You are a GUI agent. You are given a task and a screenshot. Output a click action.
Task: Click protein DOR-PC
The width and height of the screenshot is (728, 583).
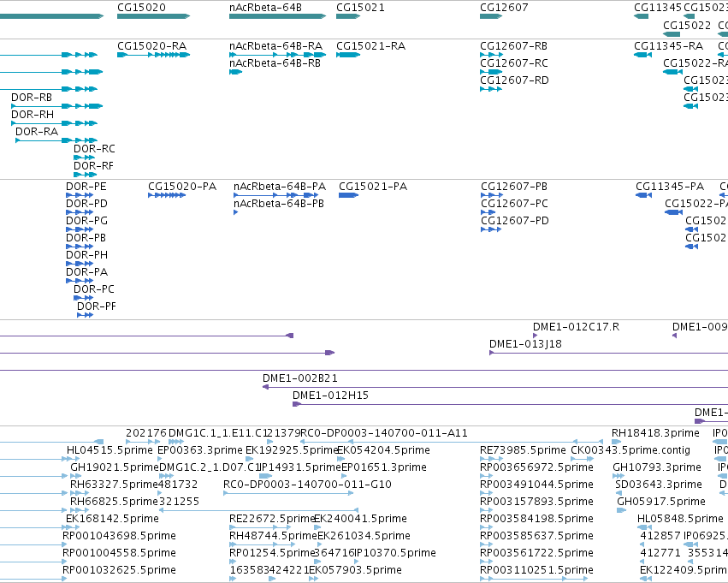[x=94, y=289]
